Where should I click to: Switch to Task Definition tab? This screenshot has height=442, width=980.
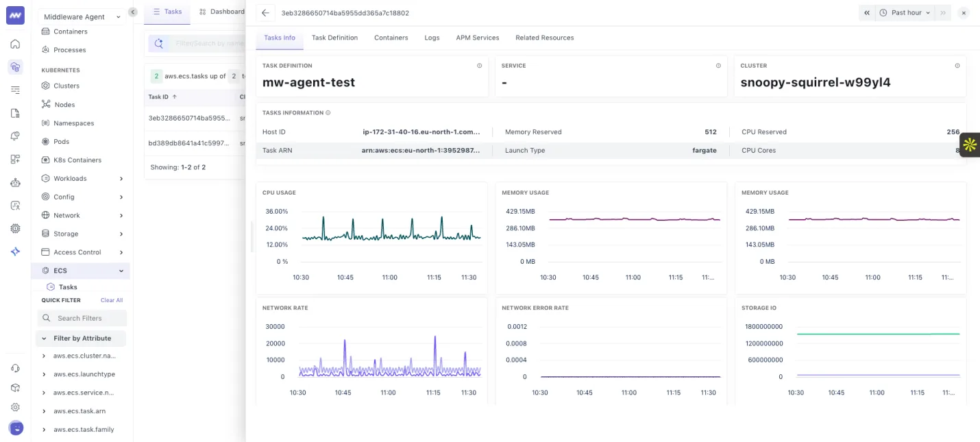click(x=334, y=38)
